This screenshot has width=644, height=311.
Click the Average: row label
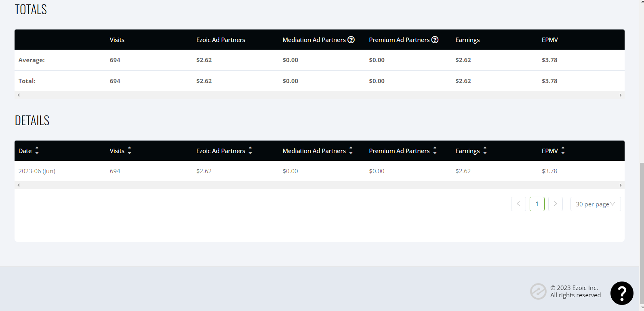32,60
